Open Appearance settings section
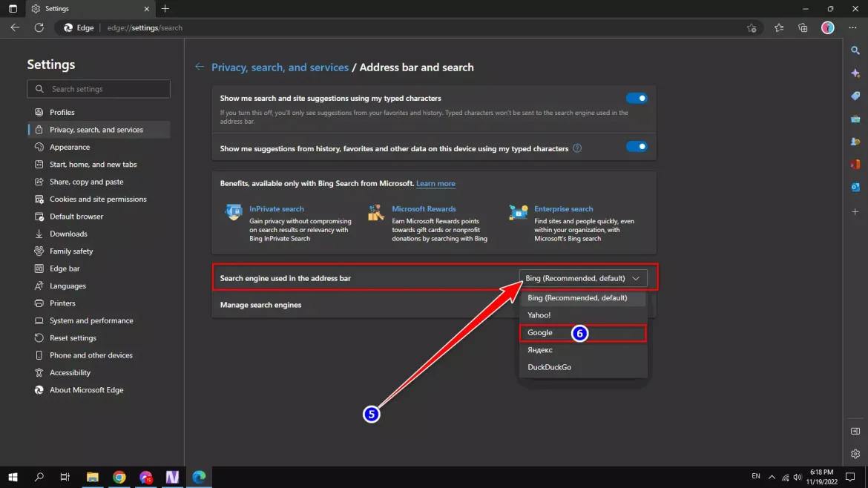 tap(99, 147)
